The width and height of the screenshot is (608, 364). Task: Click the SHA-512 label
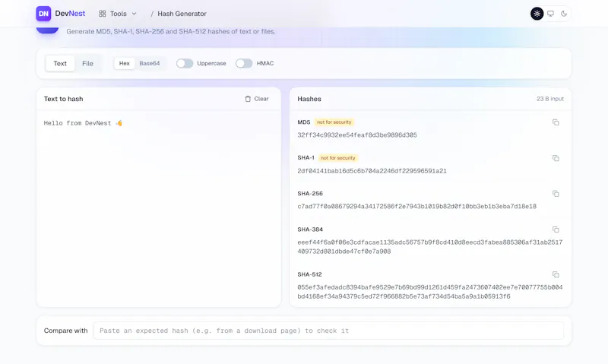click(x=309, y=274)
